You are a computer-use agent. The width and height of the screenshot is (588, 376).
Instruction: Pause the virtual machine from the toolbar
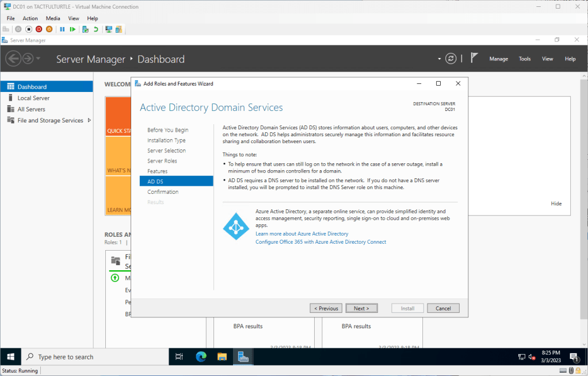click(63, 29)
